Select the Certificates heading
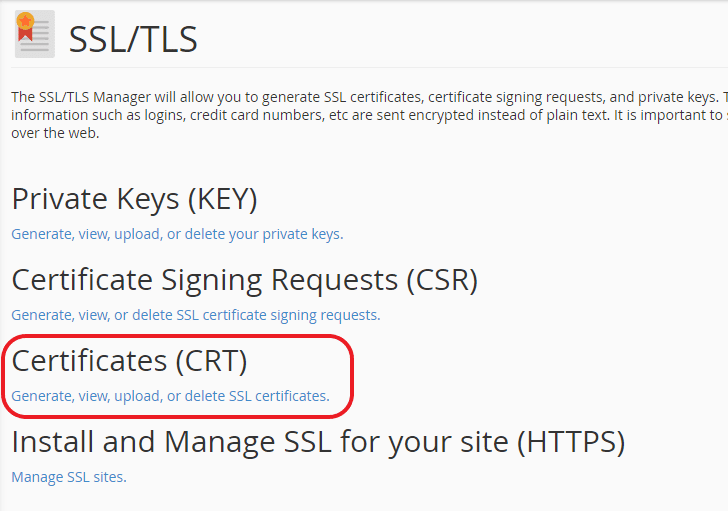The width and height of the screenshot is (728, 511). [129, 360]
